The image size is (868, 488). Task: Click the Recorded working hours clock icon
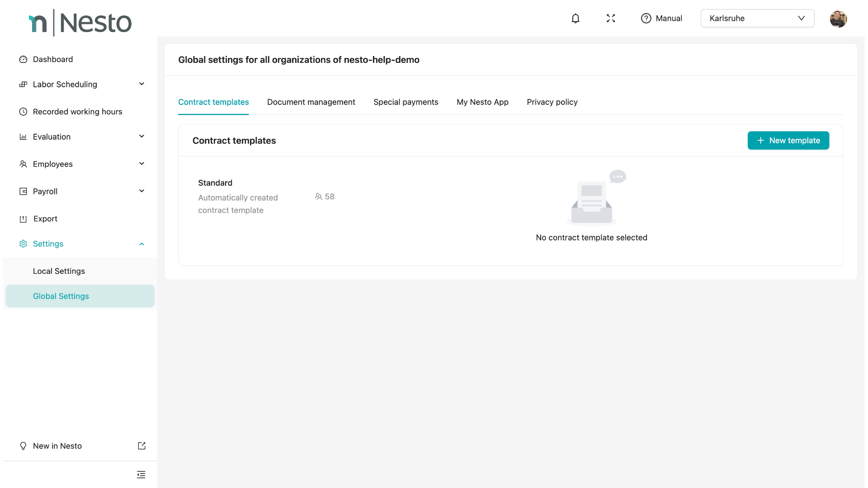(23, 112)
